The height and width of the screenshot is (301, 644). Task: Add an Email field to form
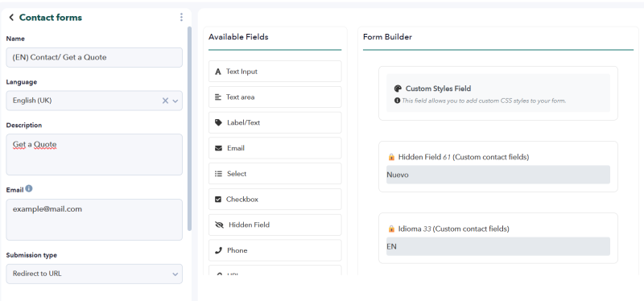tap(275, 148)
